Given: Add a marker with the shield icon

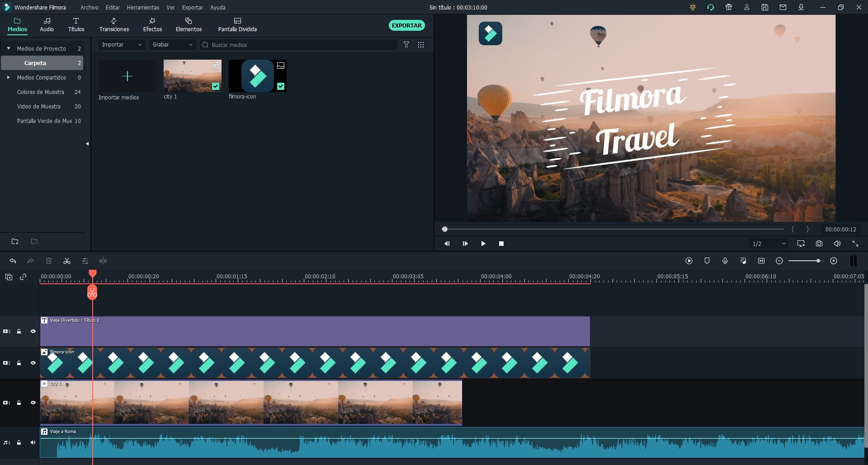Looking at the screenshot, I should tap(707, 261).
